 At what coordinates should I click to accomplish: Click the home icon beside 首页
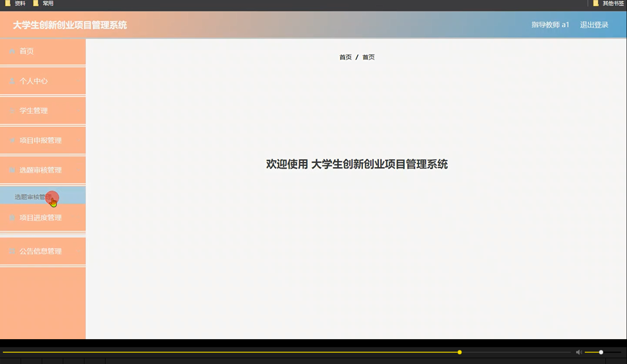coord(12,51)
